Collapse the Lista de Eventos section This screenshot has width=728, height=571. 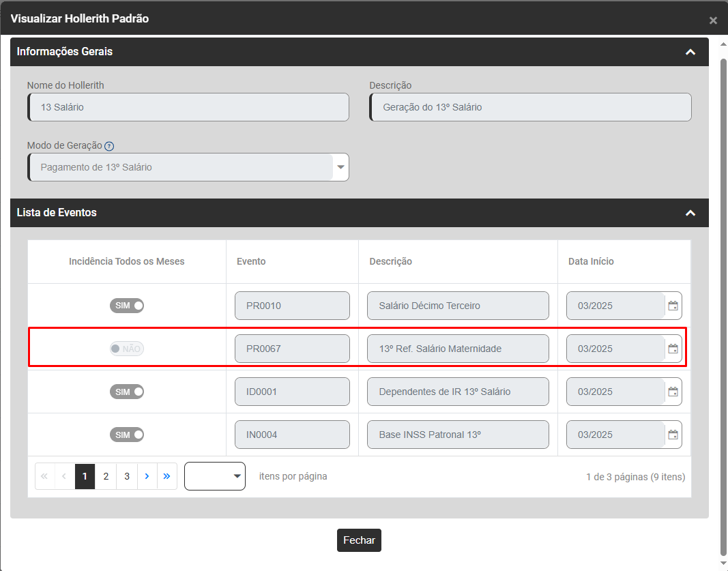click(690, 213)
